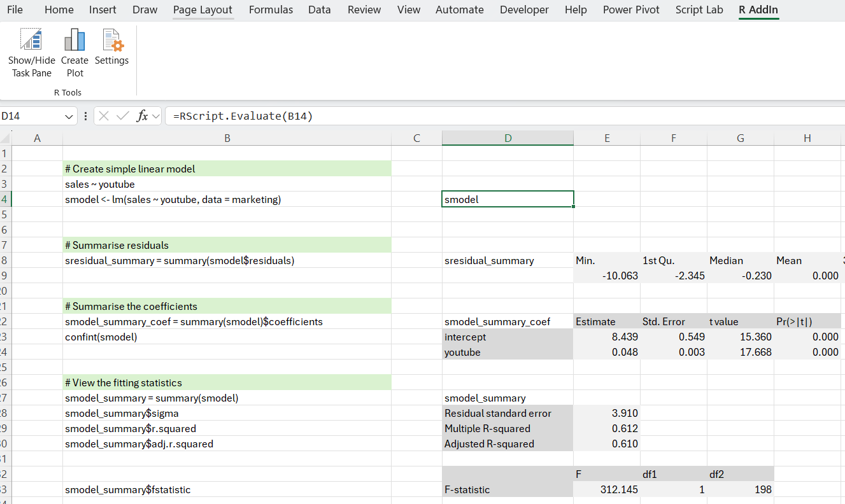Viewport: 845px width, 504px height.
Task: Select the t value 17.668
Action: click(x=741, y=352)
